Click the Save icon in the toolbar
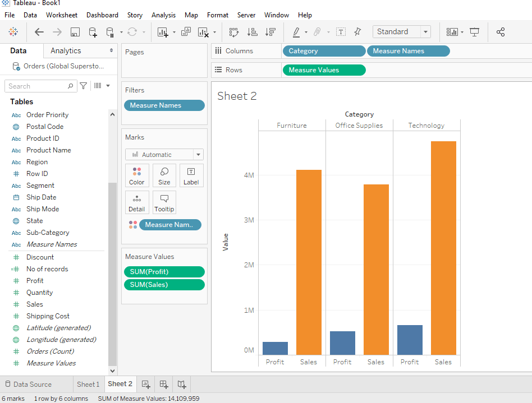The width and height of the screenshot is (532, 403). (x=75, y=32)
